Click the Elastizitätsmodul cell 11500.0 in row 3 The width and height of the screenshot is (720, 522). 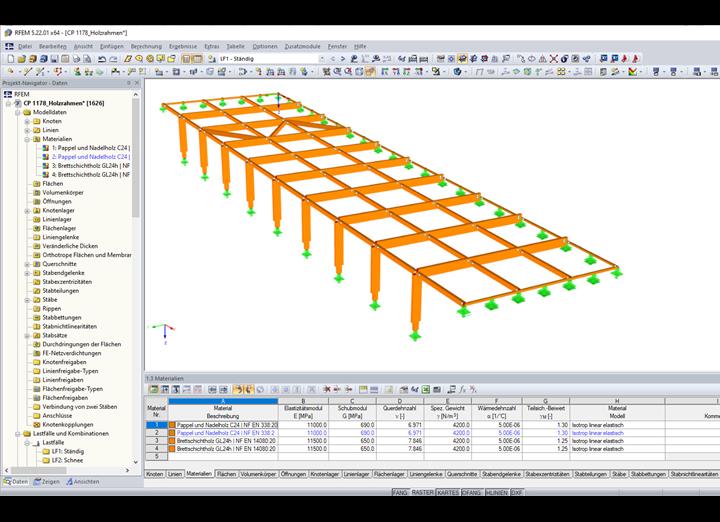click(x=303, y=441)
